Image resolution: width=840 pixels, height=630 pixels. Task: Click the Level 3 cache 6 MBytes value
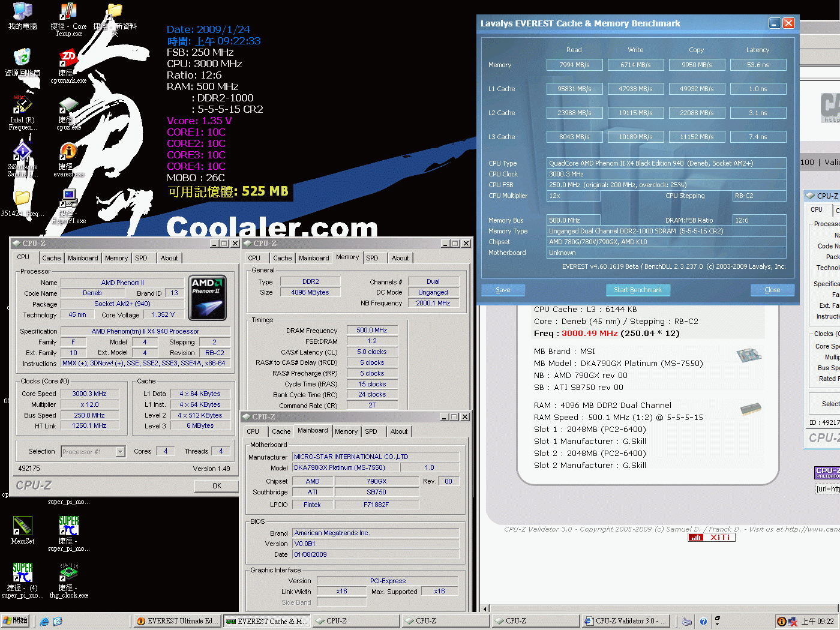pyautogui.click(x=200, y=425)
